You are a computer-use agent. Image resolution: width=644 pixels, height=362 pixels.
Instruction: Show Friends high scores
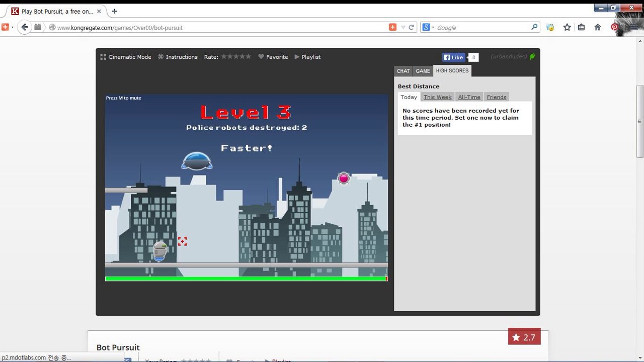pyautogui.click(x=497, y=97)
